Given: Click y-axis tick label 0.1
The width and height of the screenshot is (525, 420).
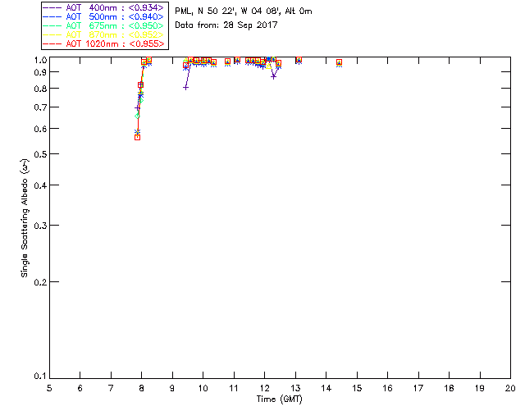Looking at the screenshot, I should point(40,377).
